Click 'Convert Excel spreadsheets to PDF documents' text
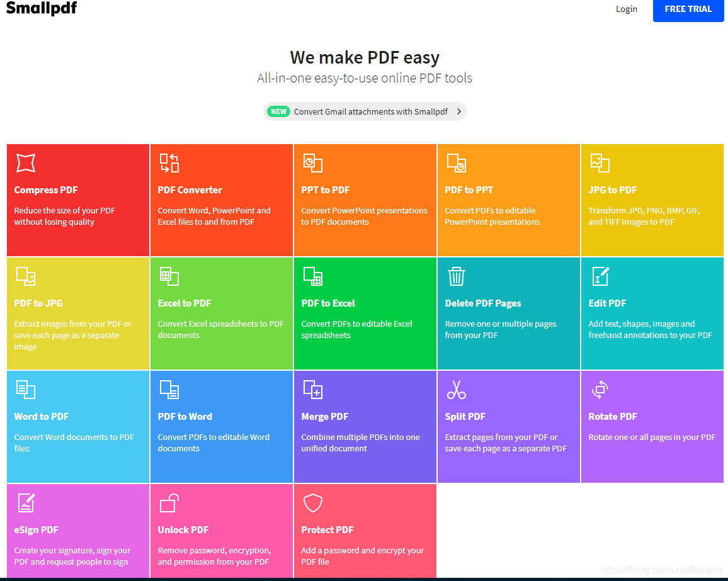 click(x=220, y=329)
